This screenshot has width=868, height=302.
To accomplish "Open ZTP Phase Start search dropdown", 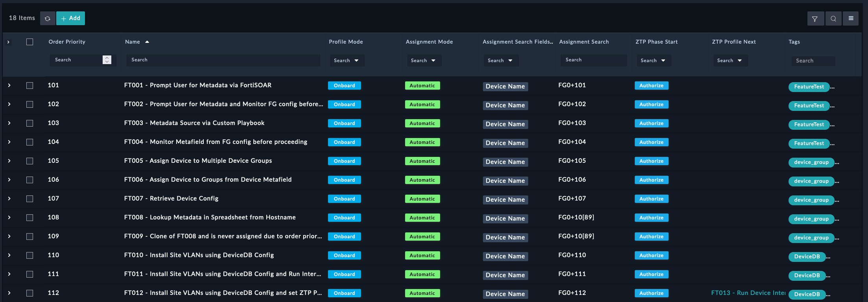I will click(x=653, y=61).
